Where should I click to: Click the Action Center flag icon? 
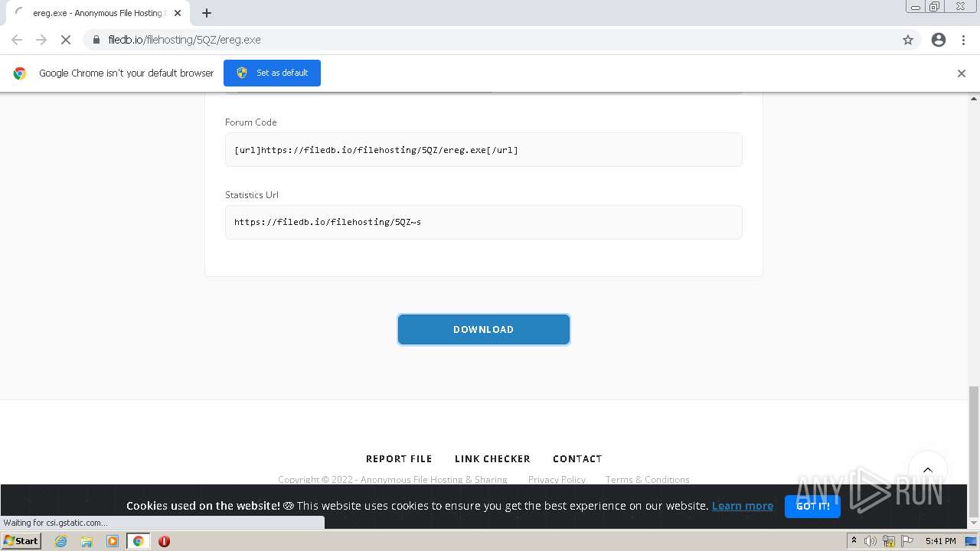[907, 541]
